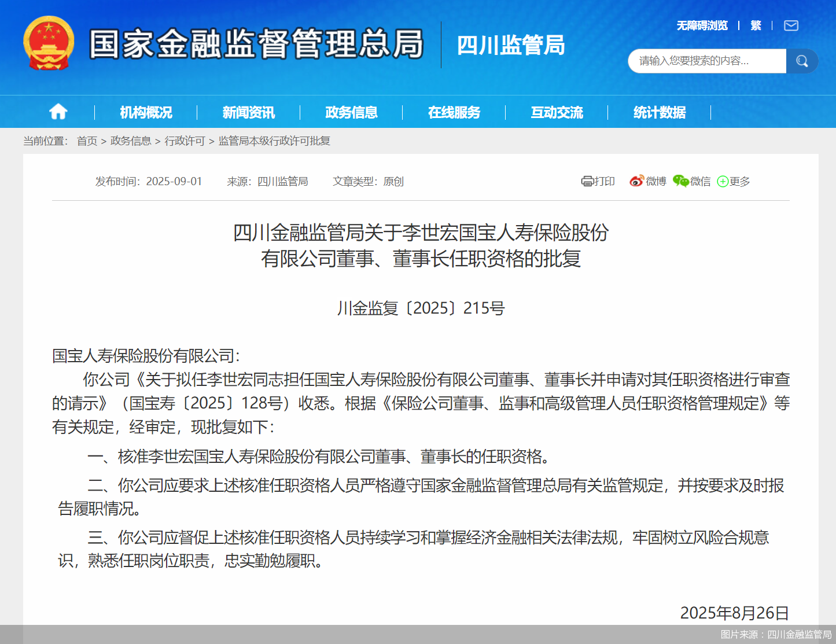836x644 pixels.
Task: Open 政务信息 in the breadcrumb
Action: coord(131,141)
